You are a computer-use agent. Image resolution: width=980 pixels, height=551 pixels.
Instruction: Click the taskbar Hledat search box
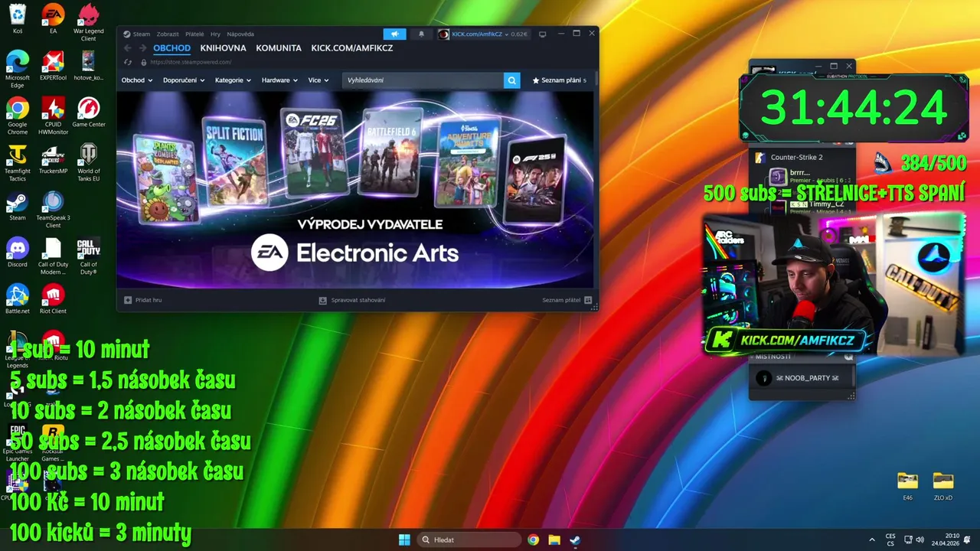(469, 540)
